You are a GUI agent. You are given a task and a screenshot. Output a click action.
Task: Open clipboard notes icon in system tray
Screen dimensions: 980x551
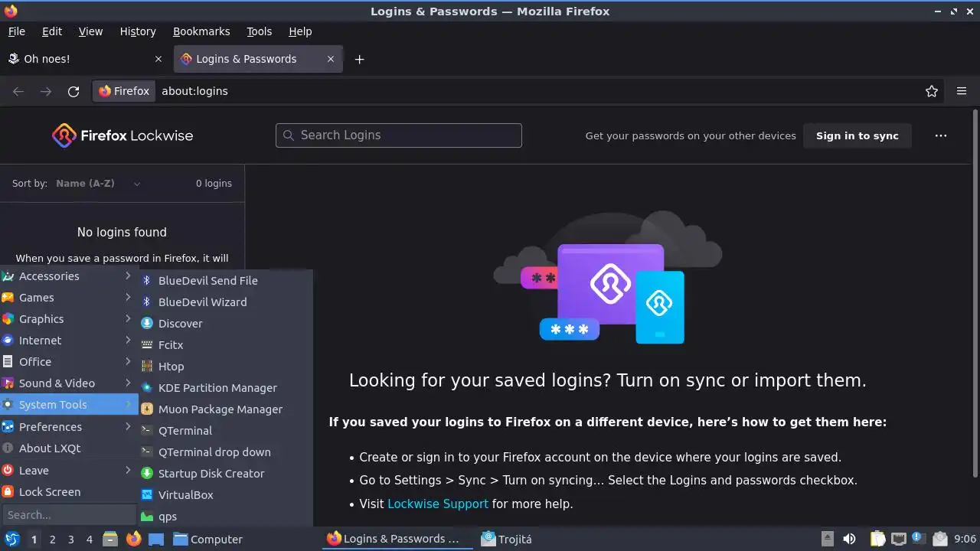[x=877, y=539]
